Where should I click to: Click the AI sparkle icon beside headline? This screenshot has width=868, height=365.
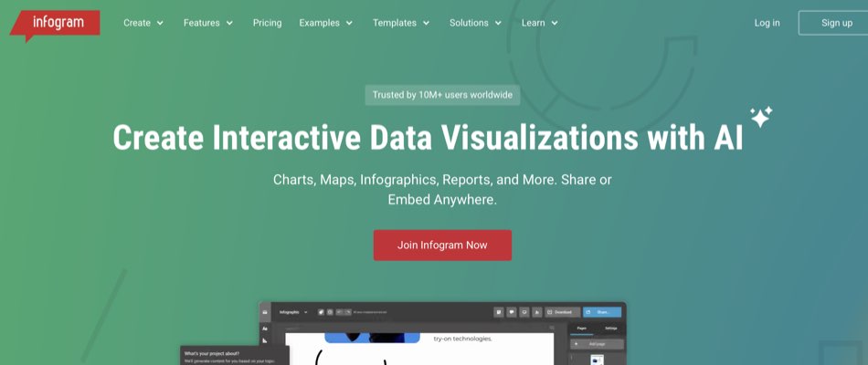tap(760, 116)
